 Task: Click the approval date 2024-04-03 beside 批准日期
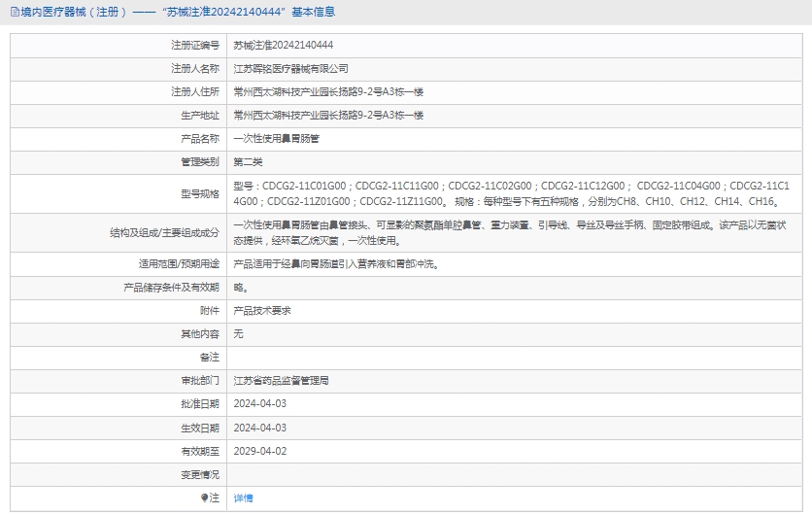260,404
